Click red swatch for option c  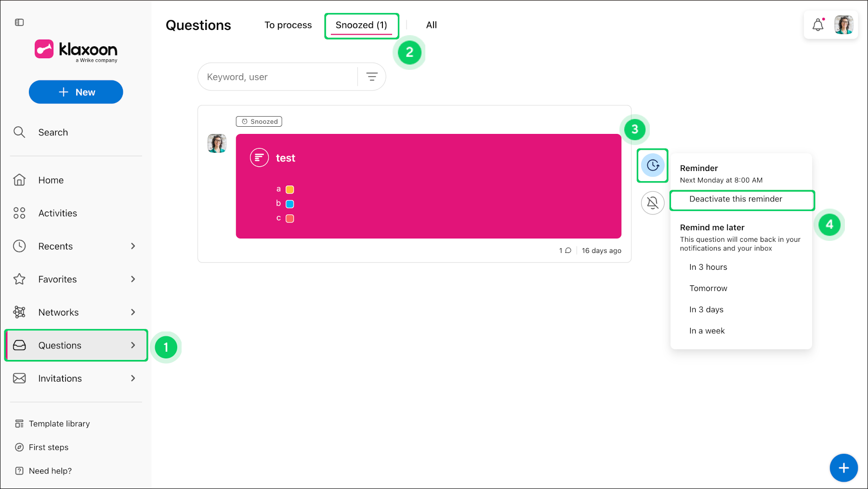pyautogui.click(x=290, y=219)
